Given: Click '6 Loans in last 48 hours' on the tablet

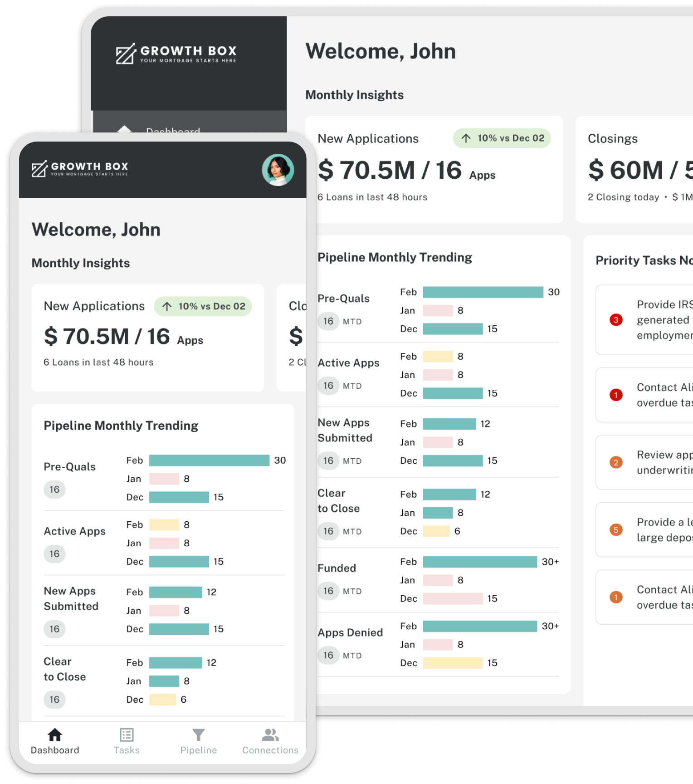Looking at the screenshot, I should (372, 197).
